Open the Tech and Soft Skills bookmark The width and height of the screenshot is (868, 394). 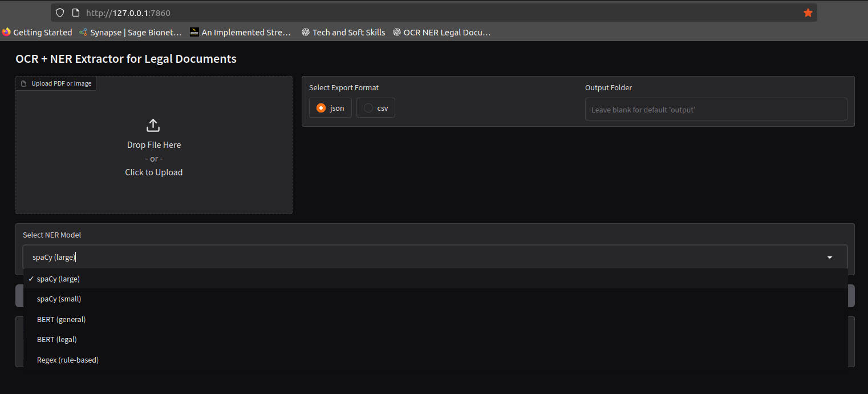click(343, 33)
